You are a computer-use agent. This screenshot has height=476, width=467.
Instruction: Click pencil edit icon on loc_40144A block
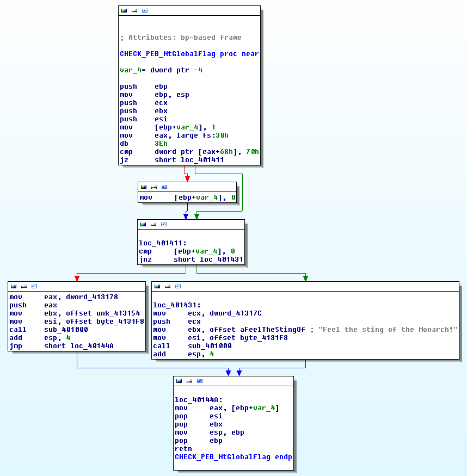189,381
